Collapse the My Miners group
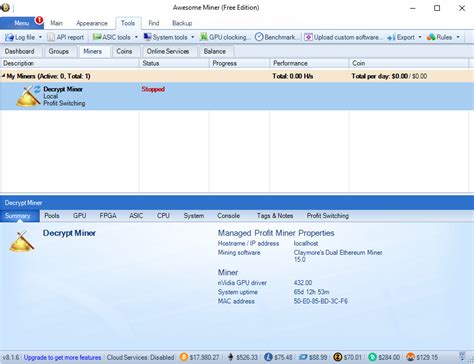 coord(3,76)
